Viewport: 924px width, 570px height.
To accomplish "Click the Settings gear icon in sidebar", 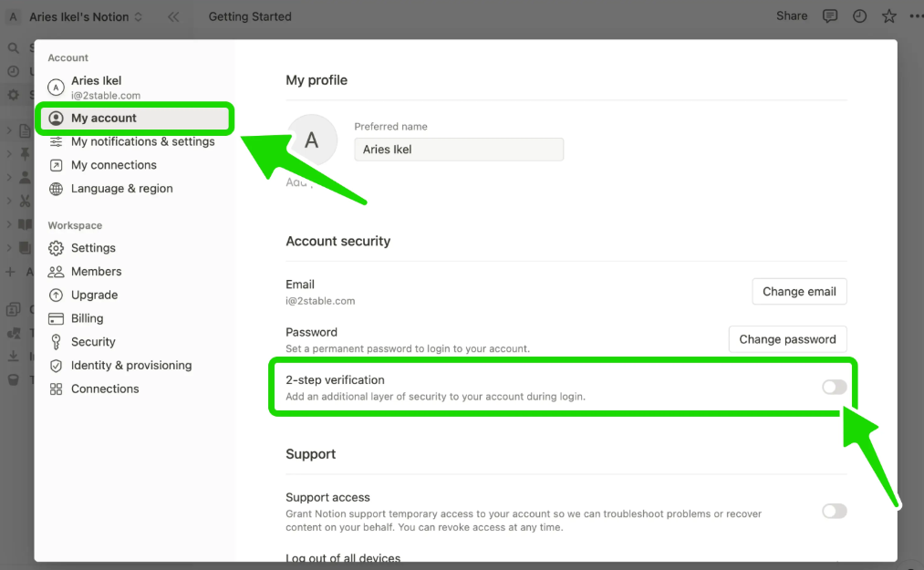I will pos(56,248).
